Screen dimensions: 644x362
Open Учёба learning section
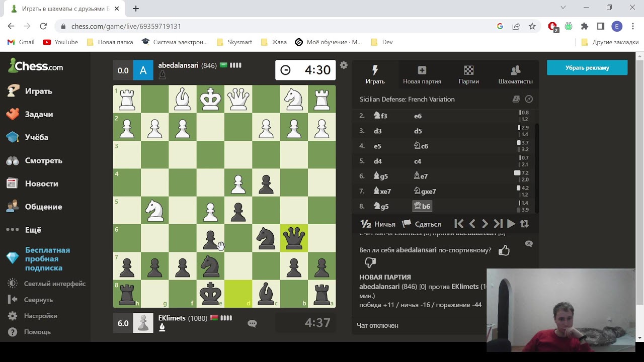(x=28, y=137)
